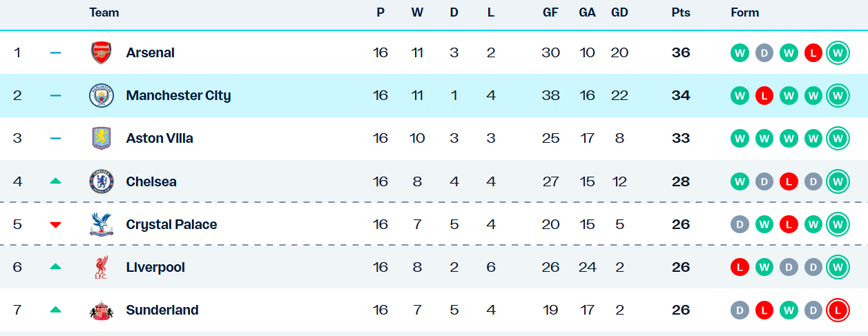Click the Liverpool LFC crest
The height and width of the screenshot is (336, 868).
tap(102, 268)
